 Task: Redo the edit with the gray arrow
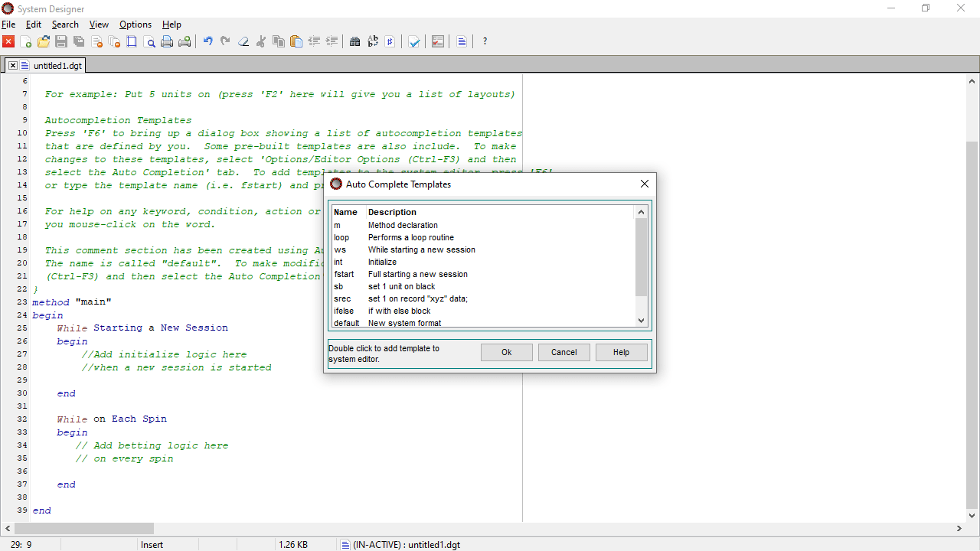click(x=225, y=41)
